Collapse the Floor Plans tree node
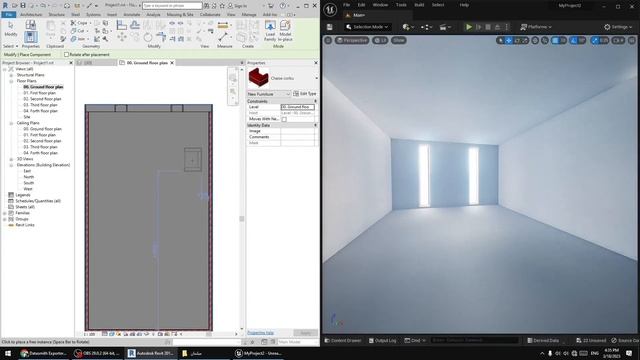The image size is (640, 360). pyautogui.click(x=11, y=81)
